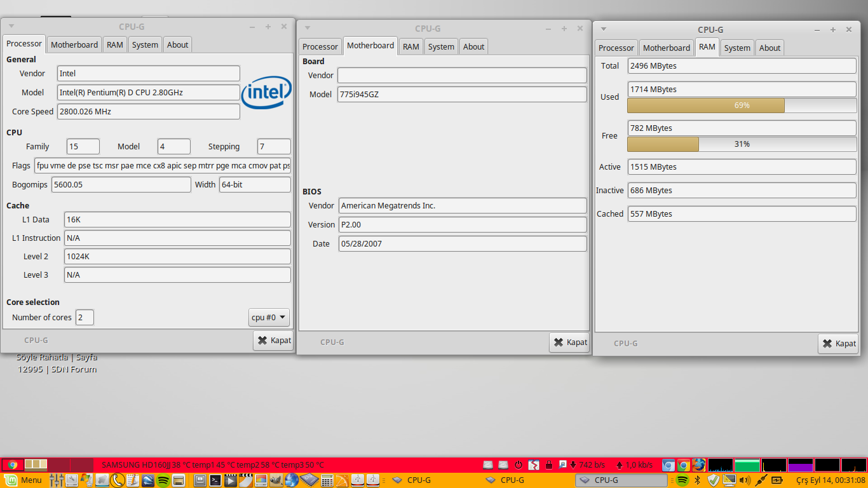Screen dimensions: 868x488
Task: Click the board model 775i945GZ field
Action: 462,94
